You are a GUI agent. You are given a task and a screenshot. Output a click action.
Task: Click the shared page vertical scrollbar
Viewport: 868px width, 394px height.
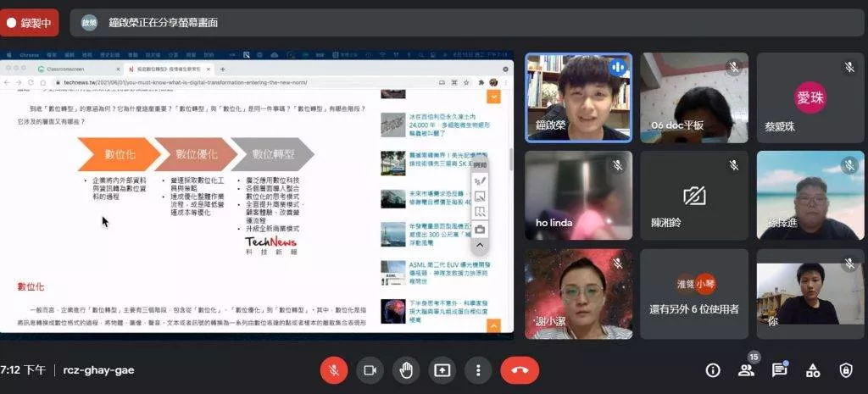(x=511, y=159)
